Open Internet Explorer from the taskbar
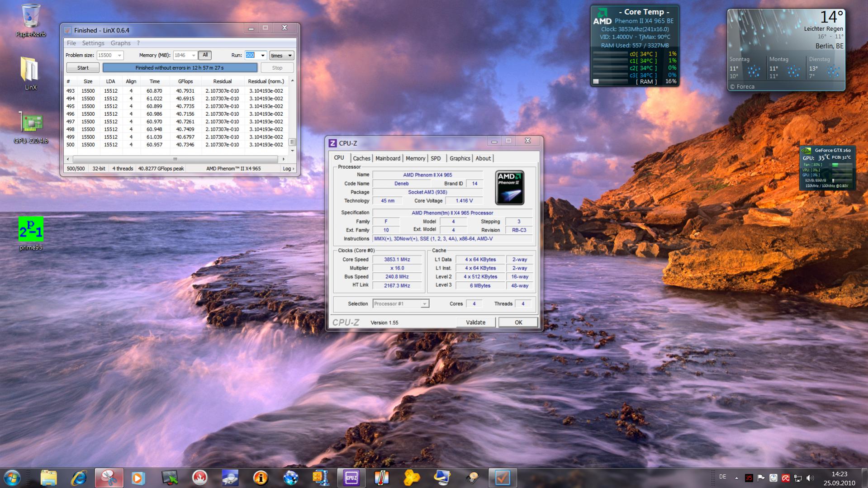Screen dimensions: 868x488 tap(79, 478)
